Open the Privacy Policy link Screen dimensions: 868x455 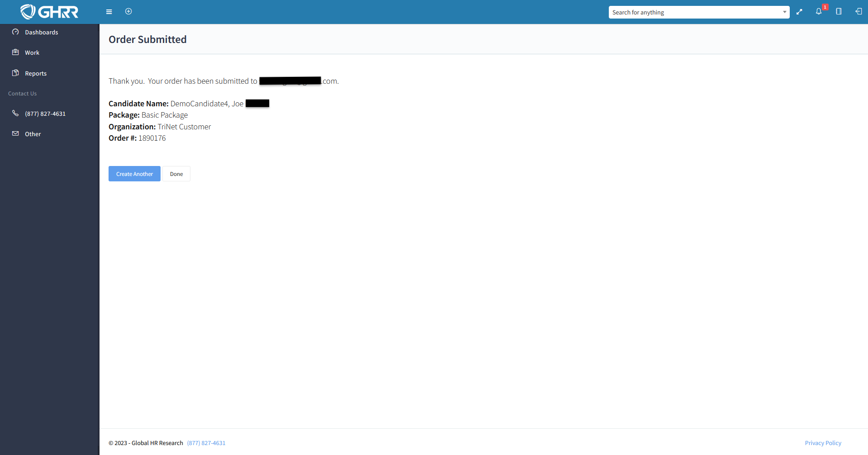(823, 443)
